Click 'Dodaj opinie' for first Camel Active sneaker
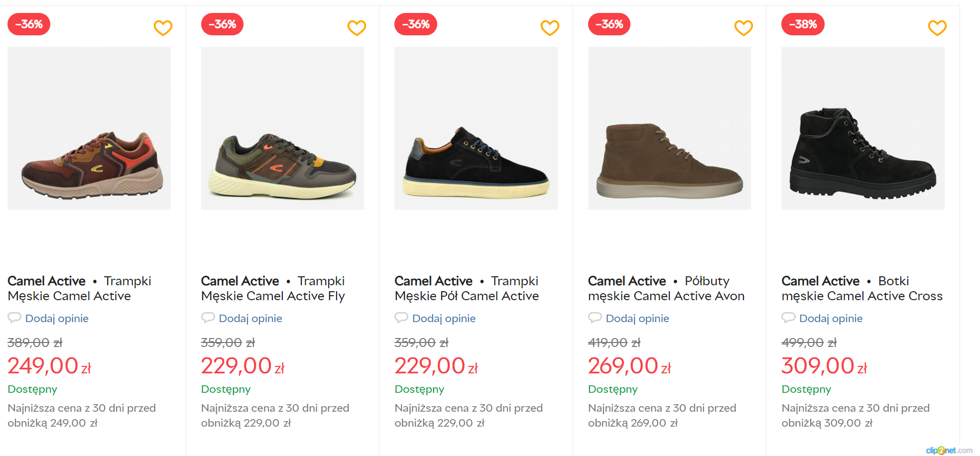980x456 pixels. click(x=57, y=319)
